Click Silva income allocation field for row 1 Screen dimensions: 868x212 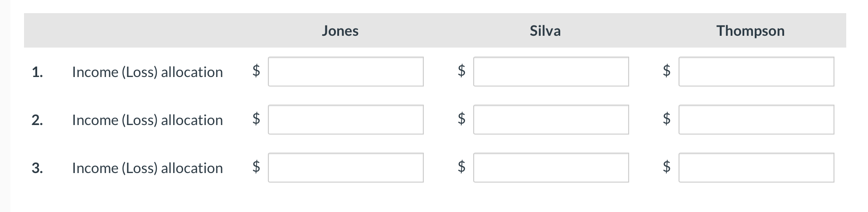(x=551, y=72)
